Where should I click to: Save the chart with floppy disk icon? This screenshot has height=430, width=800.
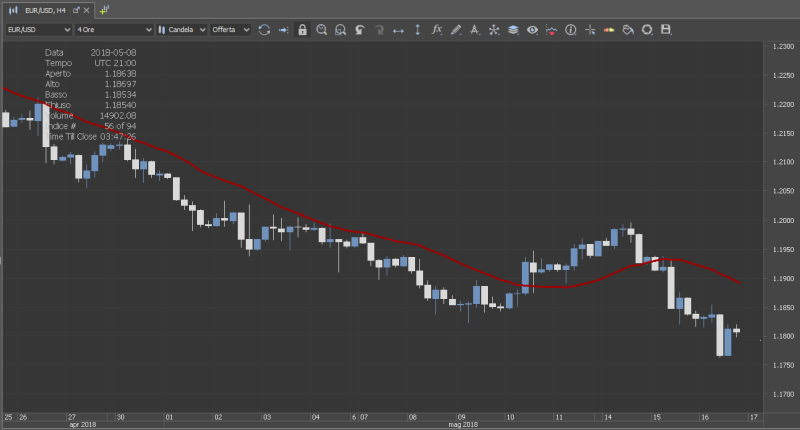click(x=666, y=30)
